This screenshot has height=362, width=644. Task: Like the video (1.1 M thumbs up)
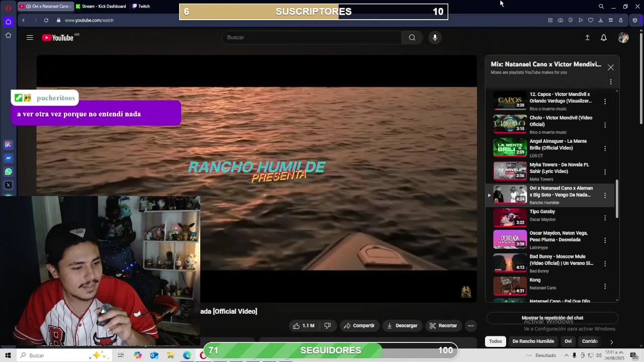pos(303,326)
